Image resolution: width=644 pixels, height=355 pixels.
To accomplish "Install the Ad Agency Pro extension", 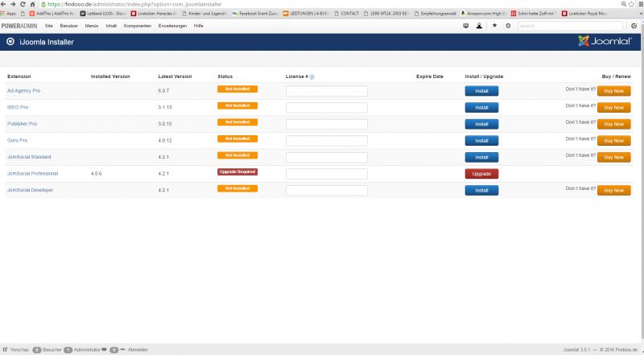I will pos(481,91).
